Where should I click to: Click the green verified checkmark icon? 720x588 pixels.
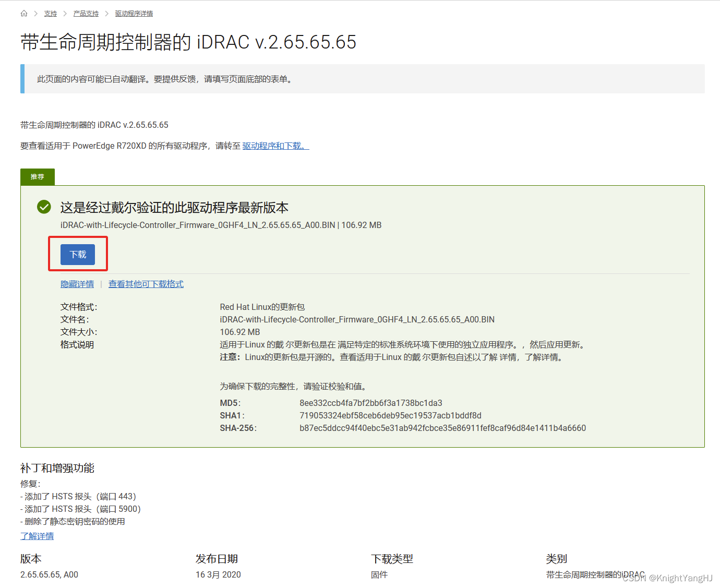tap(44, 207)
